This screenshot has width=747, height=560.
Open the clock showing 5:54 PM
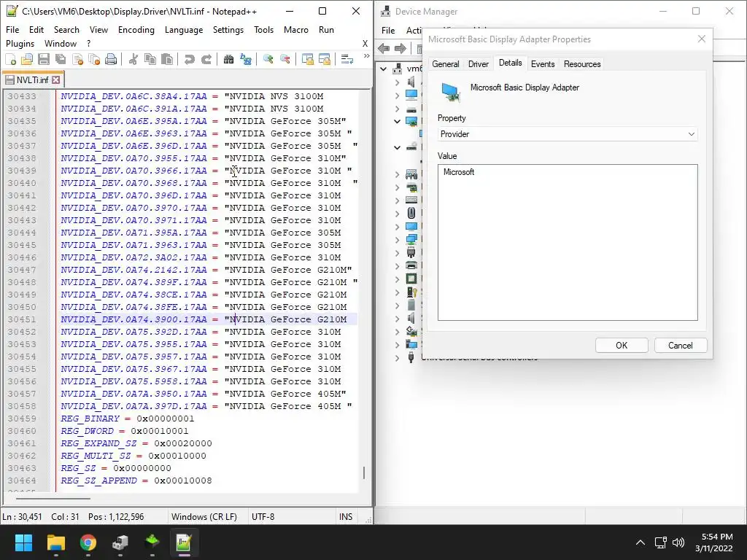coord(713,542)
